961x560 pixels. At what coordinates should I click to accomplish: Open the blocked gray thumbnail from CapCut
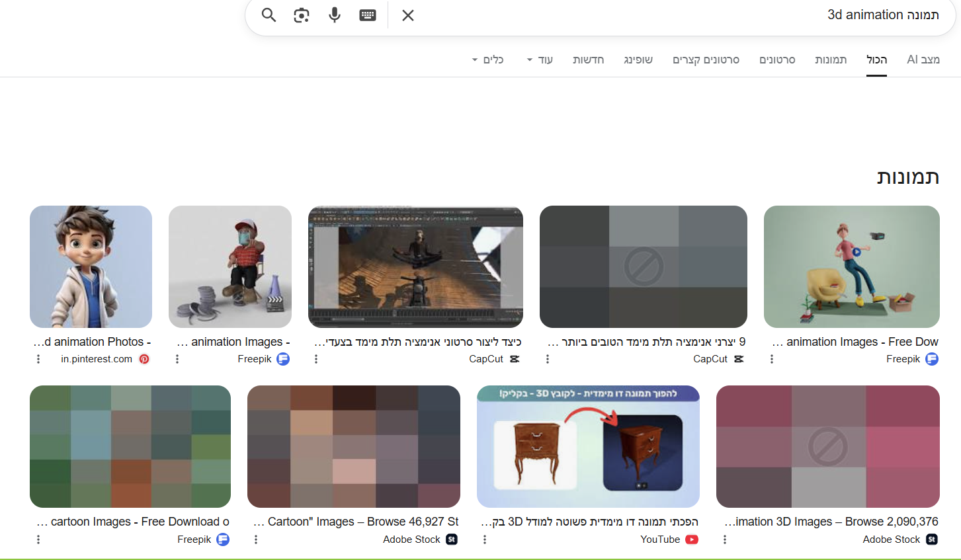click(644, 266)
